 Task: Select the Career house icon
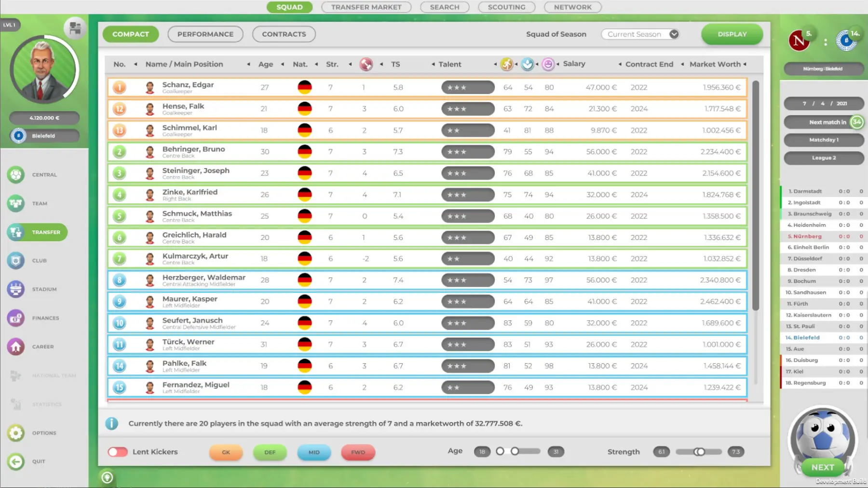pyautogui.click(x=16, y=347)
